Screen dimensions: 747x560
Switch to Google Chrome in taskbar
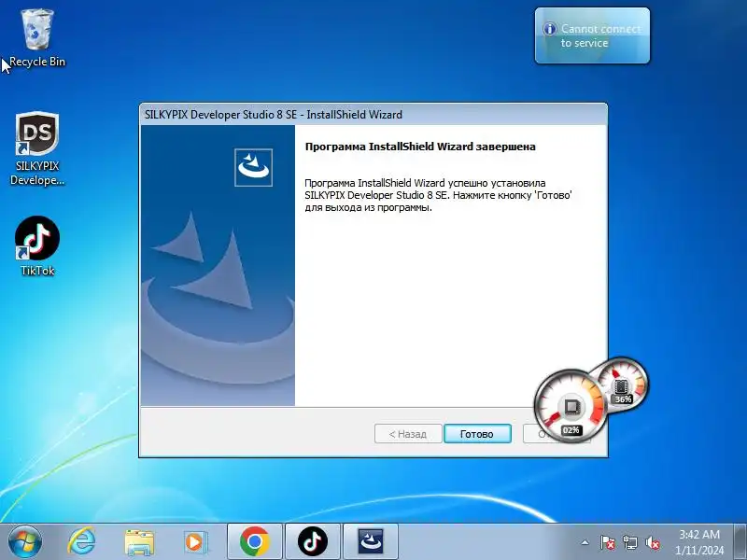[x=254, y=541]
